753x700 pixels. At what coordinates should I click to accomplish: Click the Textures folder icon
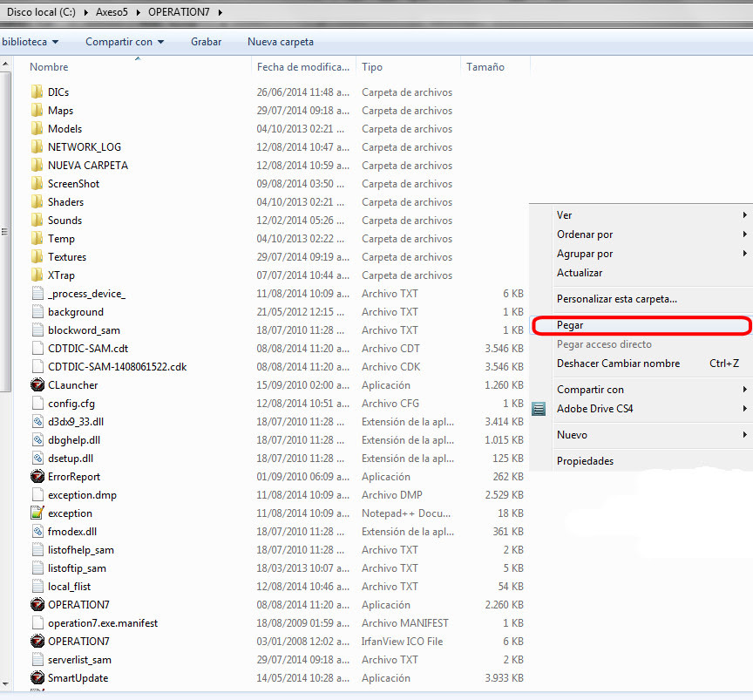(37, 256)
